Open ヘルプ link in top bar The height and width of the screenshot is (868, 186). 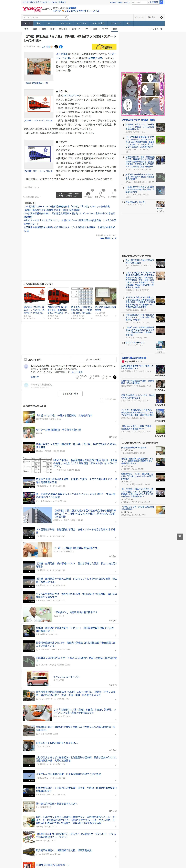tap(127, 2)
